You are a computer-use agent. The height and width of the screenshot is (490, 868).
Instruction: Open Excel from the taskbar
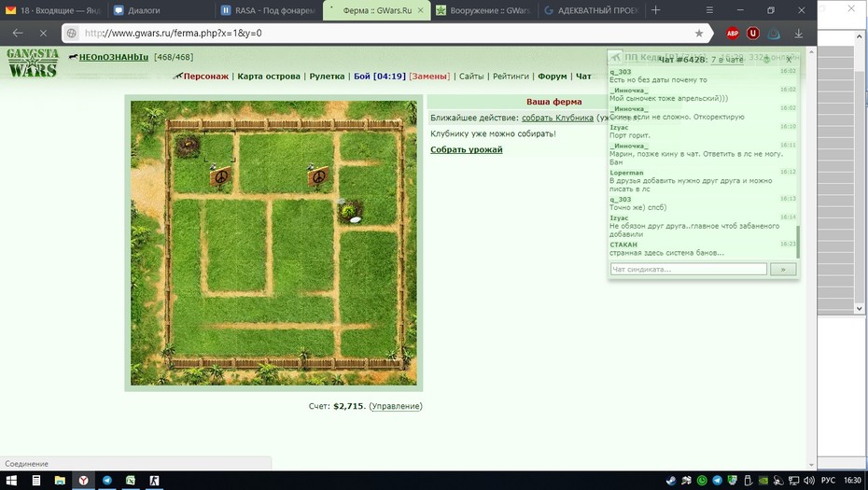[131, 481]
